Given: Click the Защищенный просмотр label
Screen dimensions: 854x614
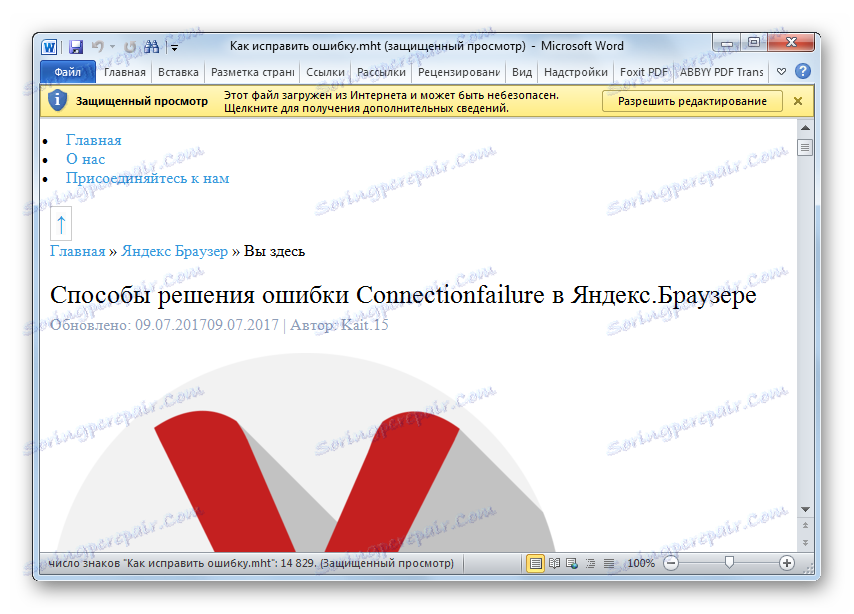Looking at the screenshot, I should [x=142, y=101].
